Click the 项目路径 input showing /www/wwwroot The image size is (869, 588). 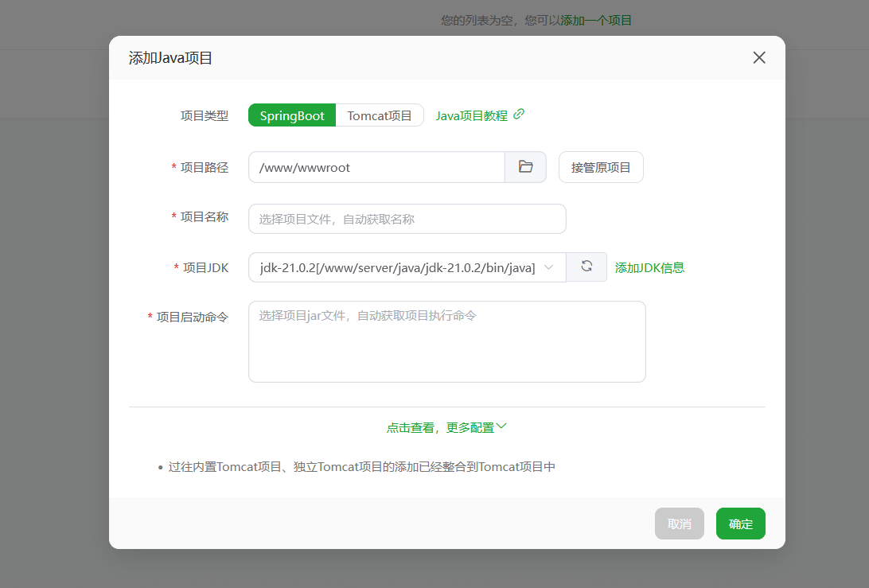pos(376,167)
